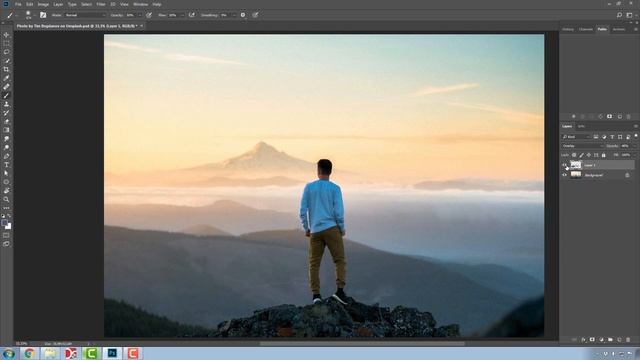Toggle Quick Mask mode icon
This screenshot has height=360, width=640.
pyautogui.click(x=6, y=235)
